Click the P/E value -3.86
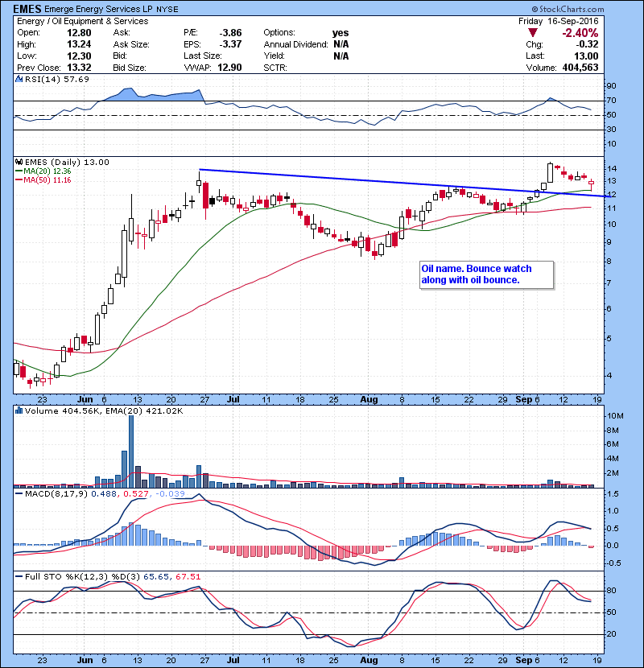 (x=230, y=33)
